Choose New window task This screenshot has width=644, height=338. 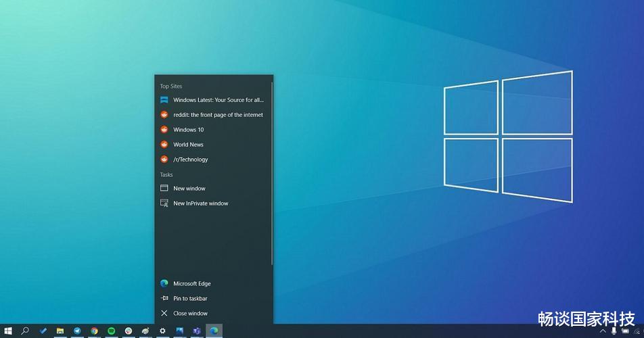[213, 189]
